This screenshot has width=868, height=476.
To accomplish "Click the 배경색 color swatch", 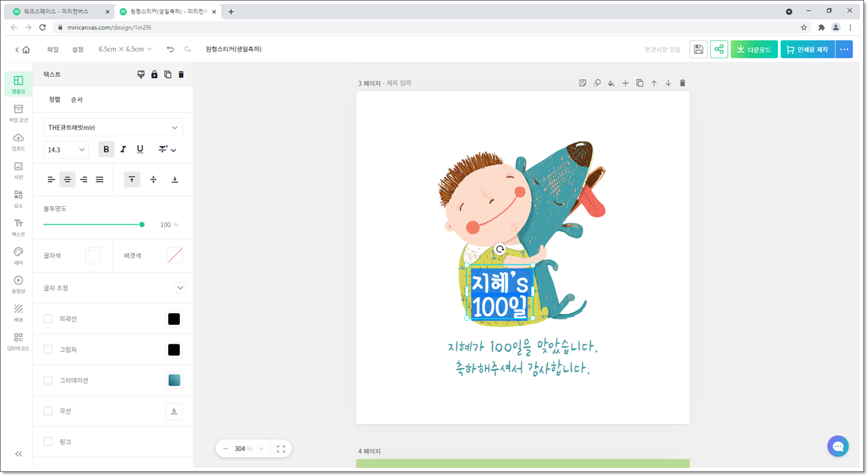I will (x=175, y=256).
